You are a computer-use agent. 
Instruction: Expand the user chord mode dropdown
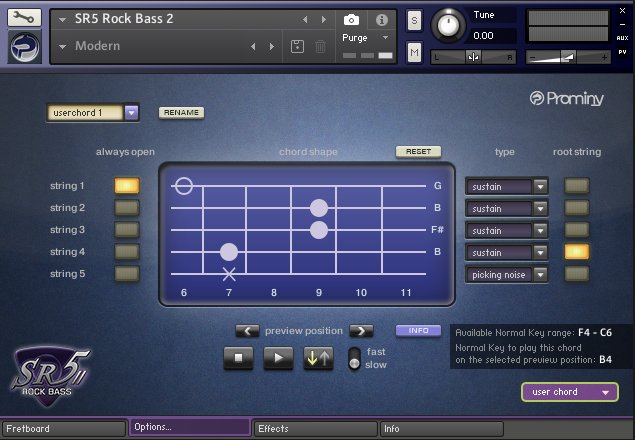point(568,393)
